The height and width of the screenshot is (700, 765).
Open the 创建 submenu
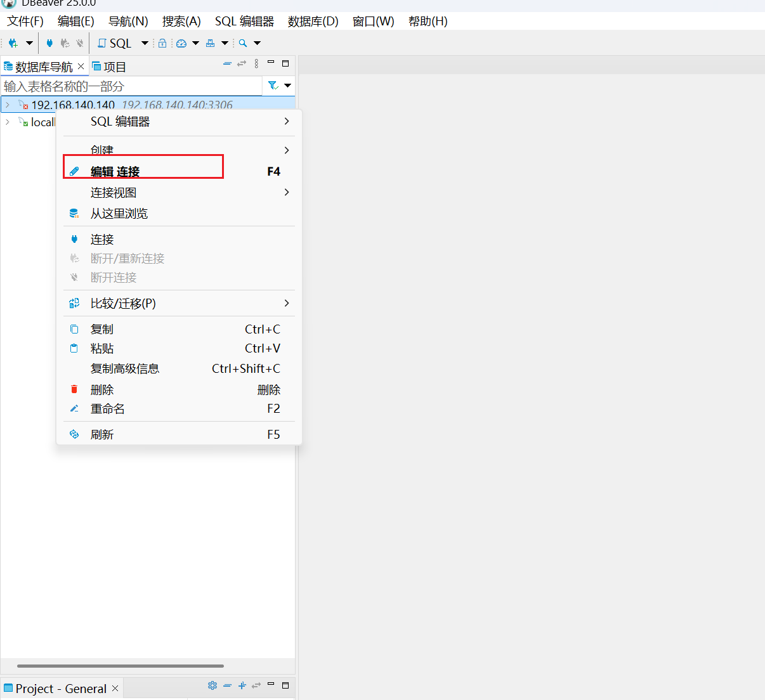[179, 150]
